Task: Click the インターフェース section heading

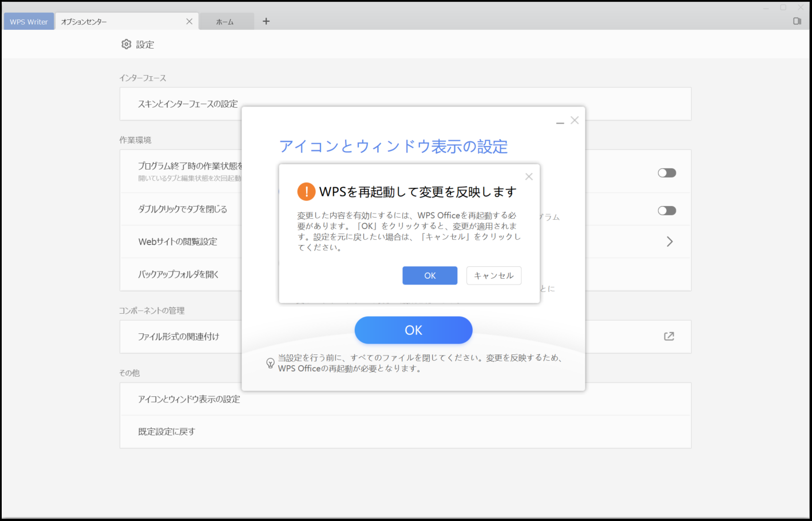Action: pos(142,78)
